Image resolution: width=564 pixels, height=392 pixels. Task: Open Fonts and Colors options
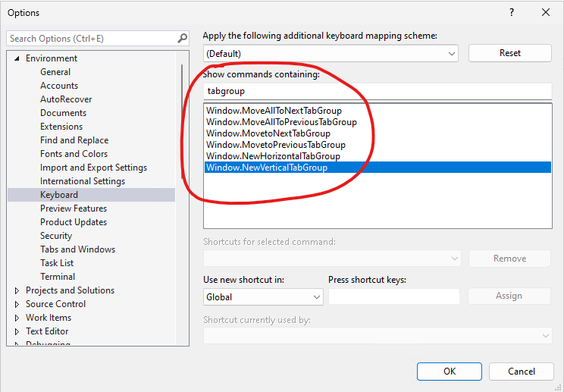point(74,154)
